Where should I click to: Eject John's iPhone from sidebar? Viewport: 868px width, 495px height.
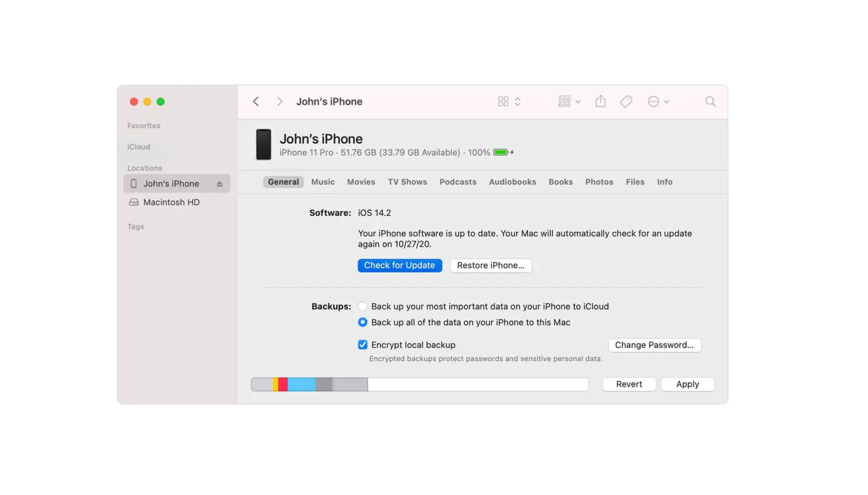220,184
